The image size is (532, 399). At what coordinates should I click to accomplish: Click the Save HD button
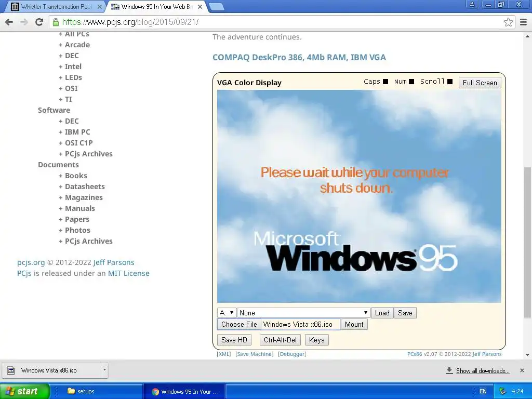pos(234,340)
